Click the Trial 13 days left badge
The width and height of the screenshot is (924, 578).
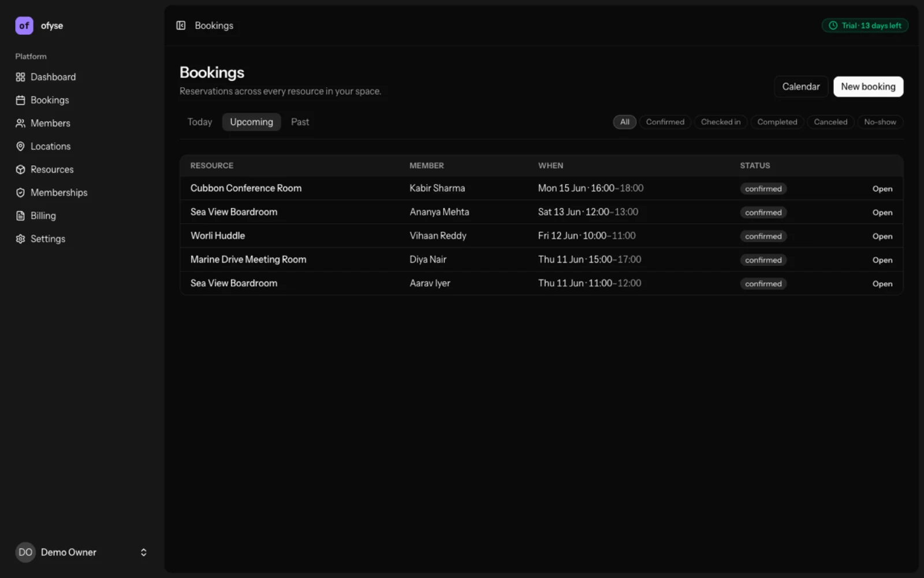click(865, 25)
